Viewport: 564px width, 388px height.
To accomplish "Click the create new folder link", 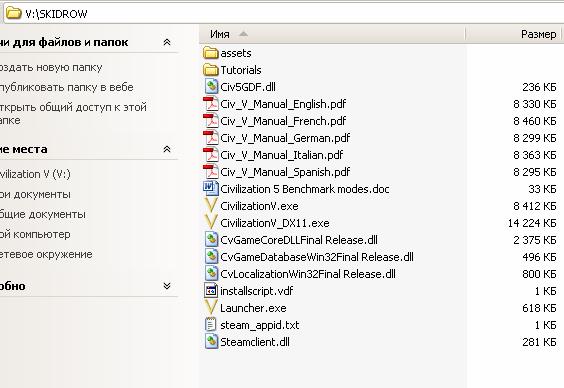I will (51, 67).
